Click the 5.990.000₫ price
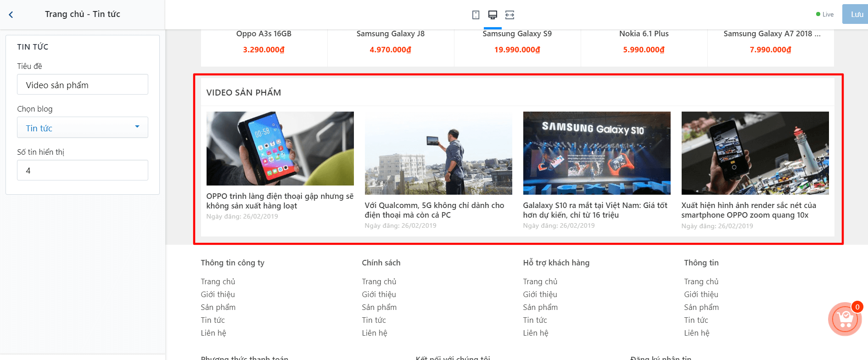Image resolution: width=868 pixels, height=360 pixels. (644, 50)
